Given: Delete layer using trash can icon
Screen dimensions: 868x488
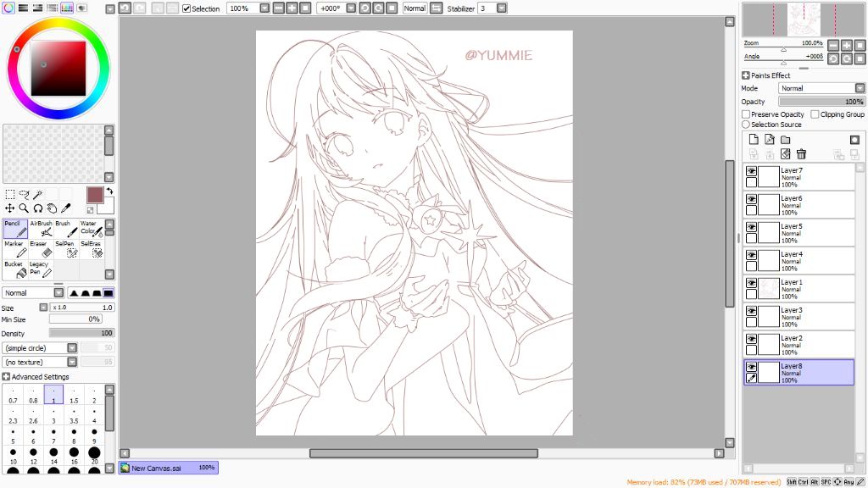Looking at the screenshot, I should click(x=801, y=154).
